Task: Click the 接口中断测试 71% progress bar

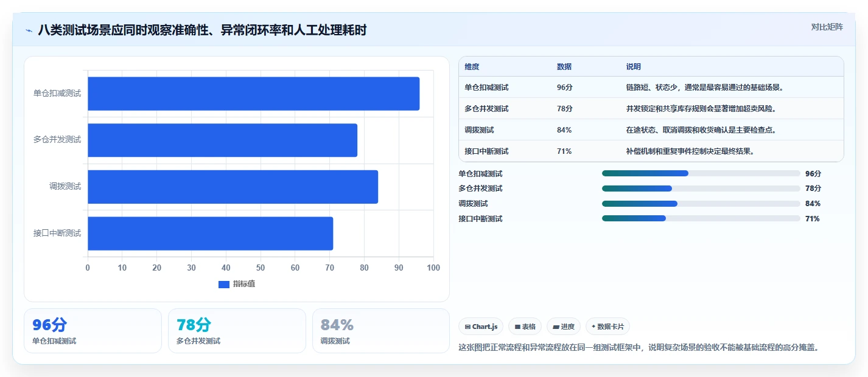Action: pyautogui.click(x=701, y=219)
